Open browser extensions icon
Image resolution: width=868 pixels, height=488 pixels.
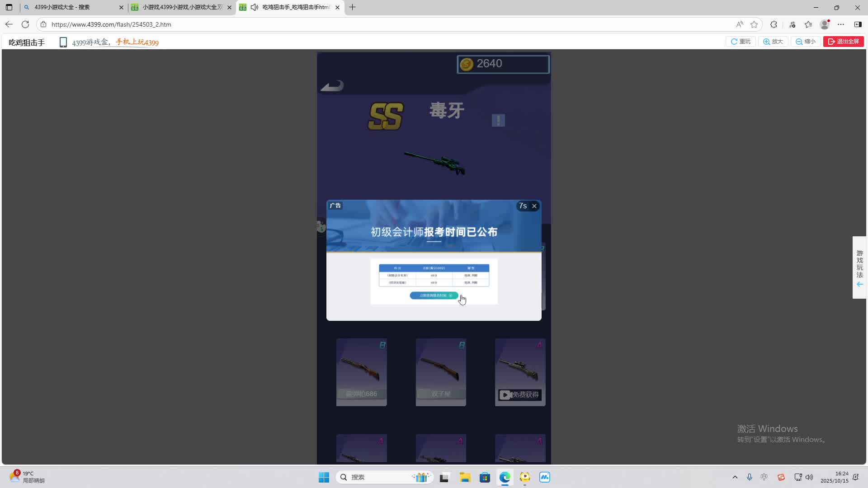774,24
